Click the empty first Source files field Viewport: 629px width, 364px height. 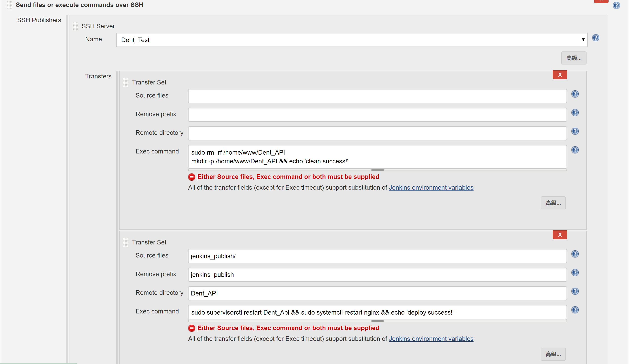377,96
